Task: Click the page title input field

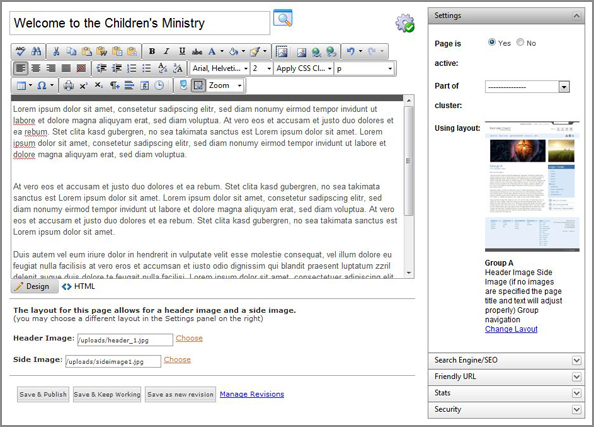Action: coord(140,23)
